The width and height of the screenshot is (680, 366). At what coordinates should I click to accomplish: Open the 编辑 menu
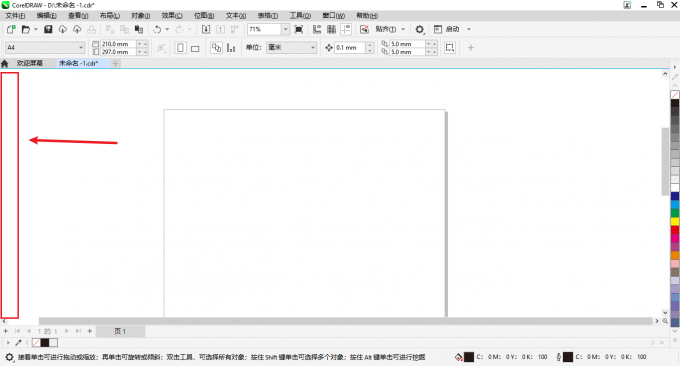pyautogui.click(x=46, y=16)
